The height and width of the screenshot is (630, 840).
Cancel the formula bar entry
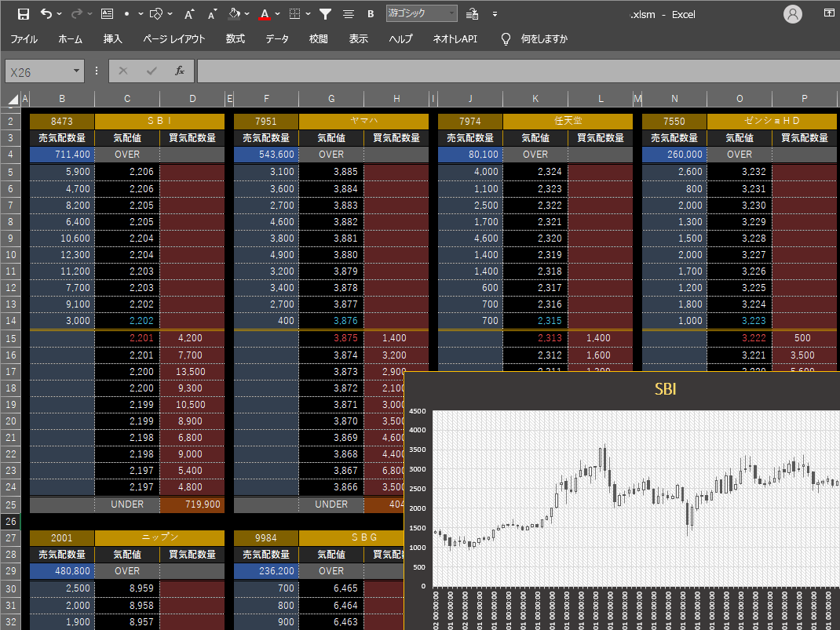[x=123, y=71]
